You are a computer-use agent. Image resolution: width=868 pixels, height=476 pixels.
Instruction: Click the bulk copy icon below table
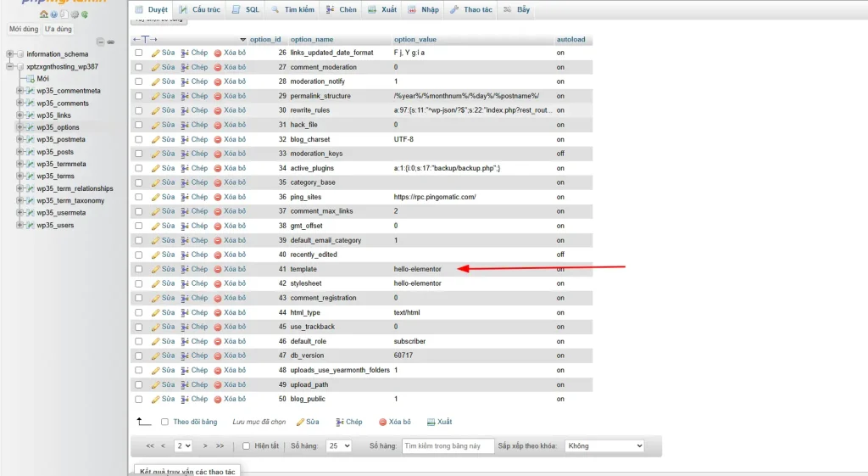point(340,423)
